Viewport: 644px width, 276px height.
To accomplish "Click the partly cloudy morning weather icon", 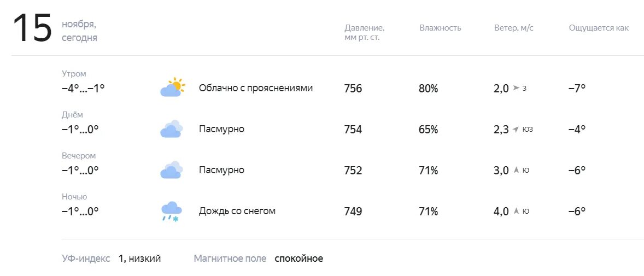I will (172, 87).
